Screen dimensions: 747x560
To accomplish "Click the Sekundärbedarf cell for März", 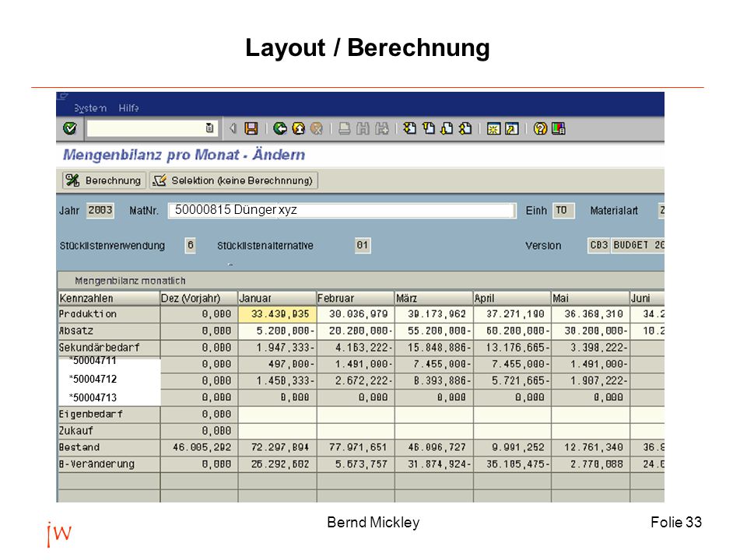I will [x=434, y=348].
